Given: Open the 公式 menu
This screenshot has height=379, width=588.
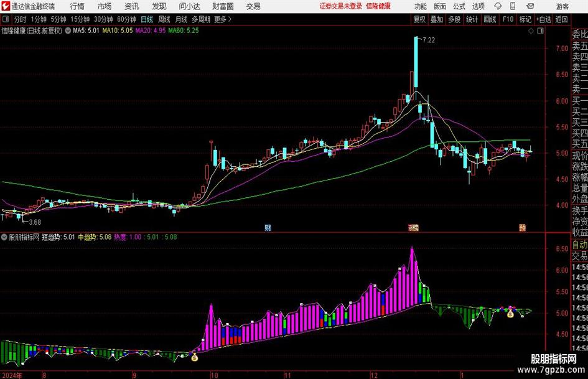Looking at the screenshot, I should (x=459, y=6).
